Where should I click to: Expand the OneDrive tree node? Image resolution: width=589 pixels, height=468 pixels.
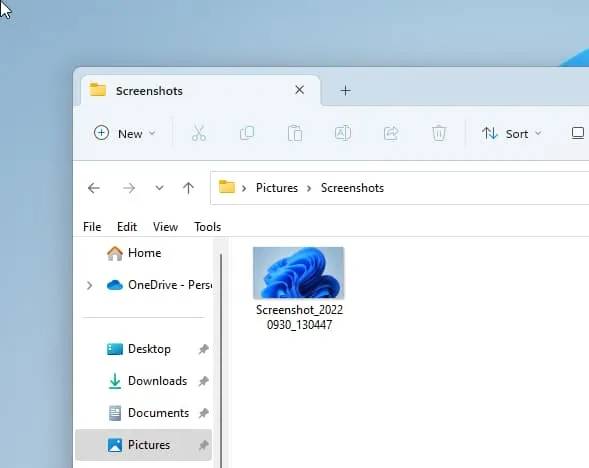(89, 285)
